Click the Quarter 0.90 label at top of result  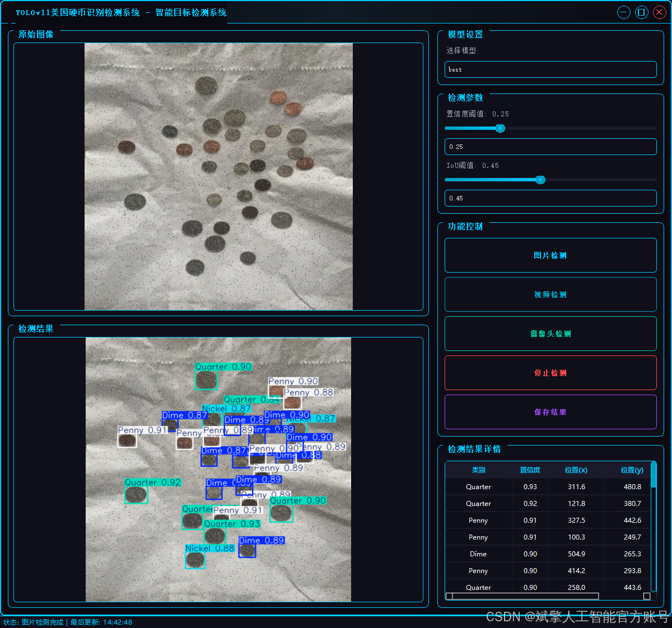coord(223,367)
